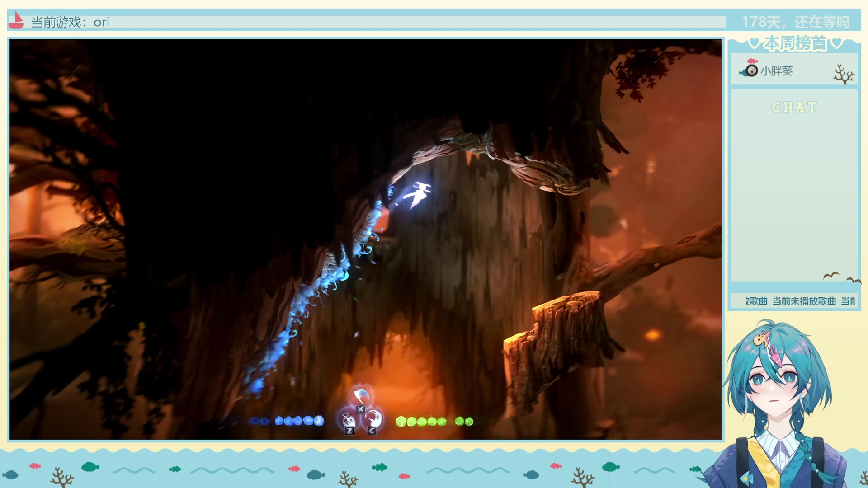Select the '当前游戏: ori' title text
Image resolution: width=868 pixels, height=488 pixels.
70,22
